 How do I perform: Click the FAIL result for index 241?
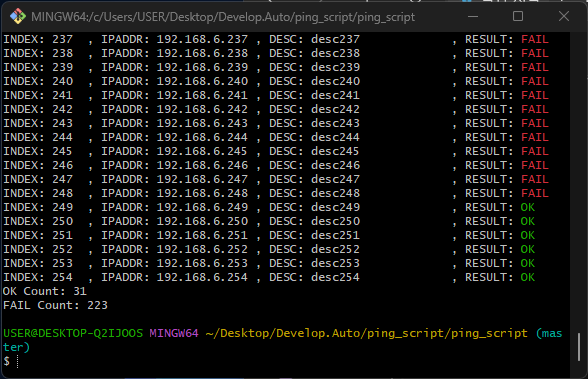coord(534,95)
